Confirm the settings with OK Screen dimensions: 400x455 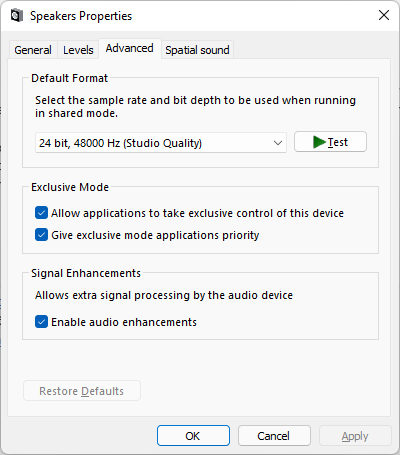pos(193,436)
